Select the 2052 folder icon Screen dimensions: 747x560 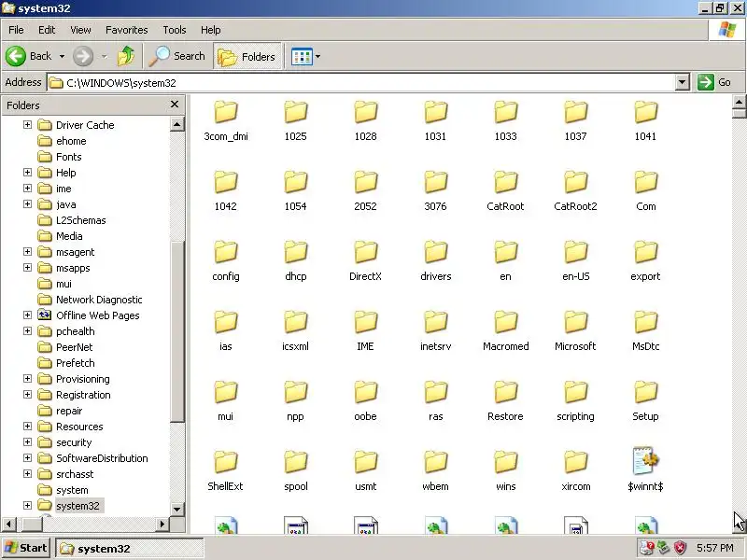[x=365, y=182]
